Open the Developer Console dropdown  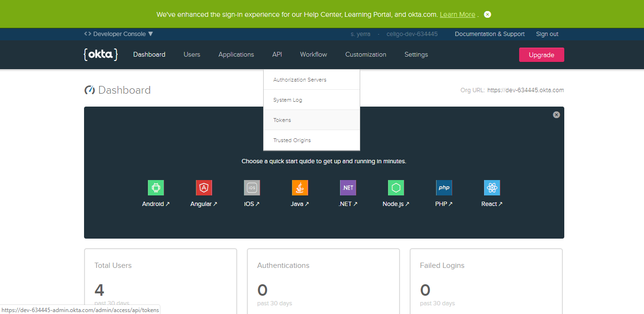(119, 34)
